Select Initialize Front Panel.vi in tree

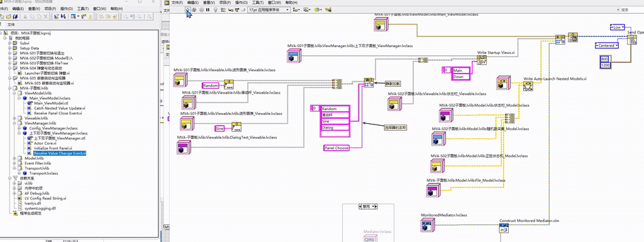coord(53,148)
